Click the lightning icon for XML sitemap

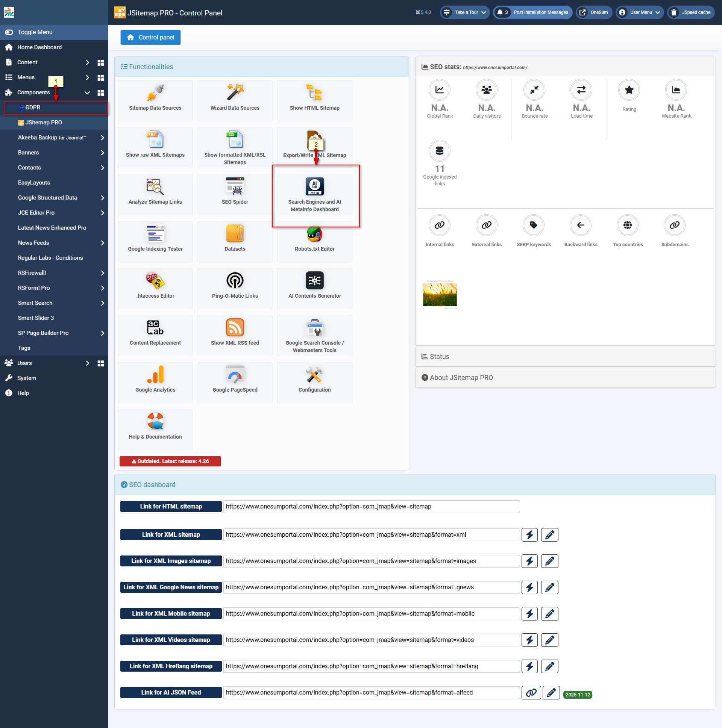[529, 535]
